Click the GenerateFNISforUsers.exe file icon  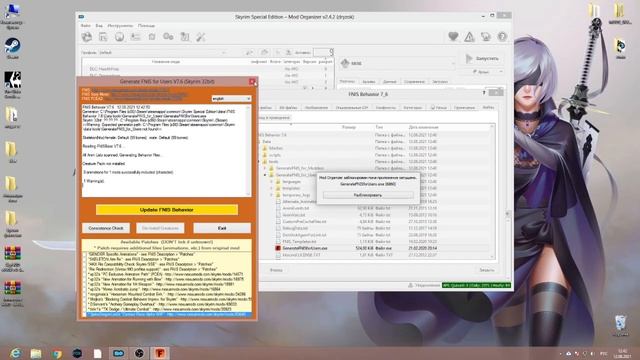278,248
